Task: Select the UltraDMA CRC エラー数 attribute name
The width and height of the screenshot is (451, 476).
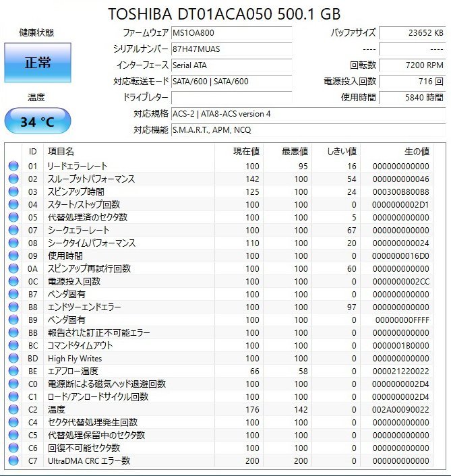Action: point(89,460)
